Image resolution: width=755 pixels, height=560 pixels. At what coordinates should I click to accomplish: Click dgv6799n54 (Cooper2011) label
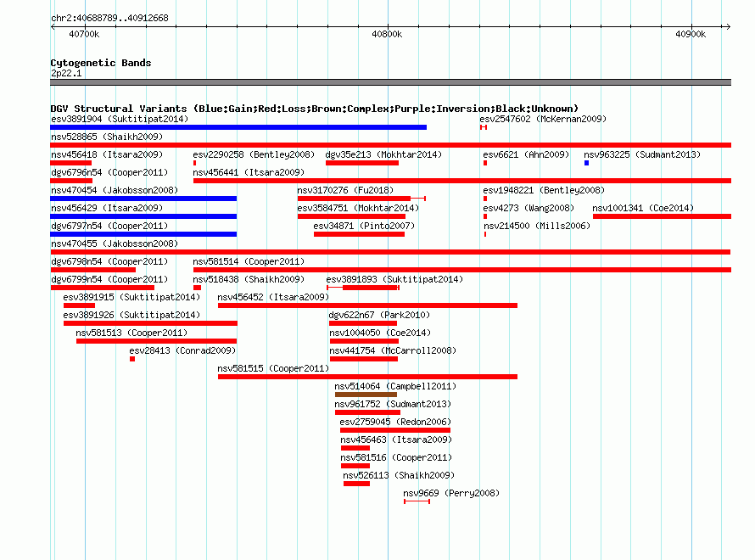pos(109,279)
